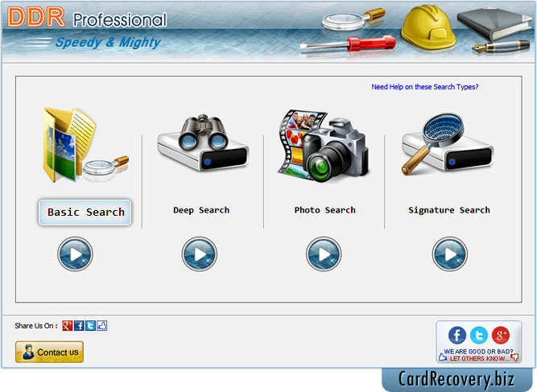Click the Deep Search binoculars drive icon
The height and width of the screenshot is (392, 537).
pos(203,142)
